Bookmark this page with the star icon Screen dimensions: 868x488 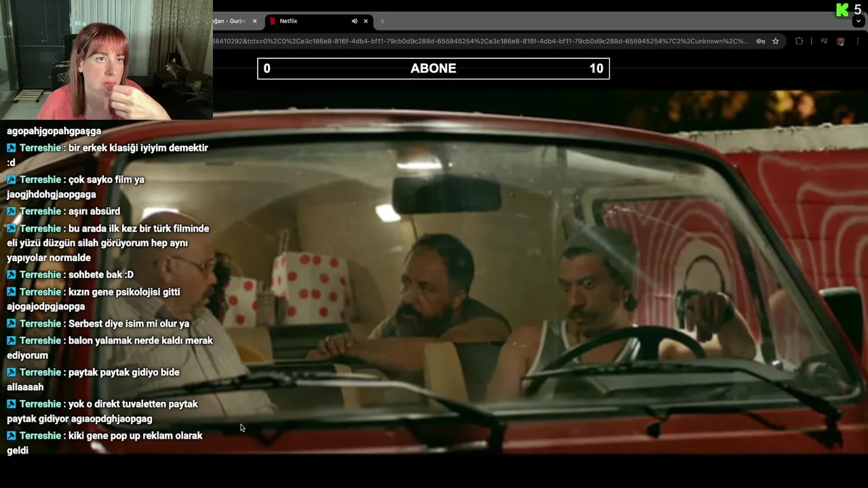click(776, 41)
